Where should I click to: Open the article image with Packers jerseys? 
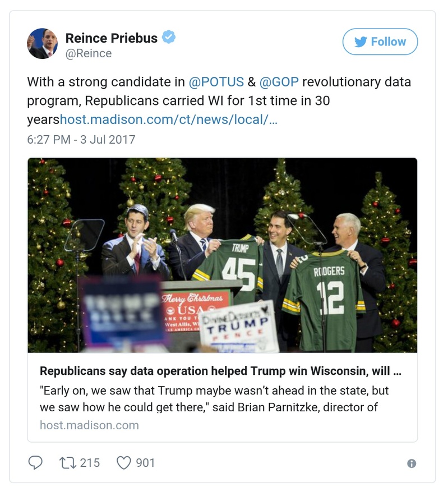[x=223, y=255]
